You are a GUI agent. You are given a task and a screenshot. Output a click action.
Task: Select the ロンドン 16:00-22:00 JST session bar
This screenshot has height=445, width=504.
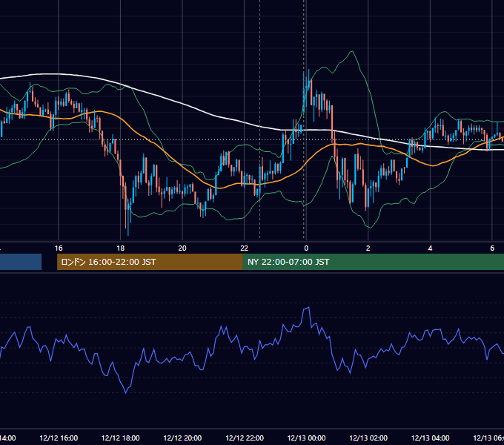click(150, 262)
